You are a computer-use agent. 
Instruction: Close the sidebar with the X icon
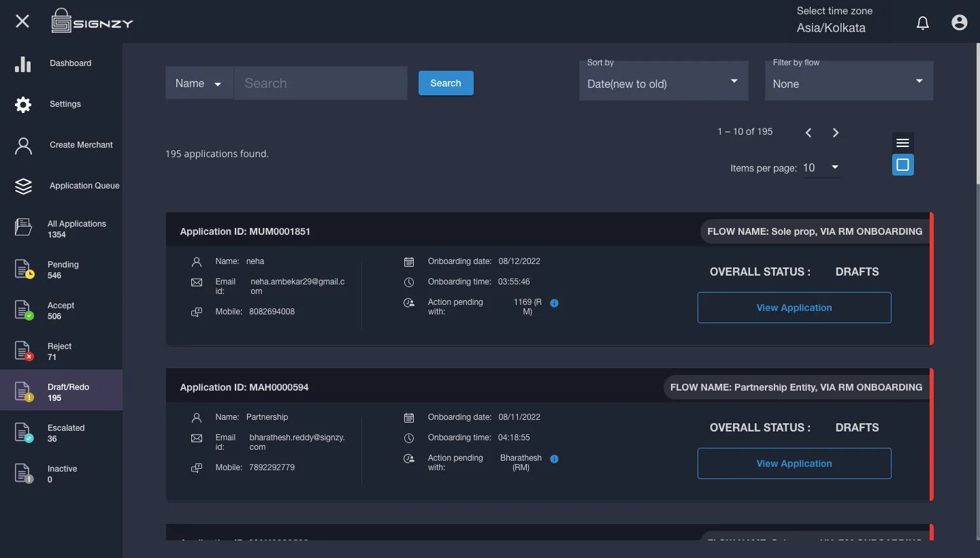22,21
